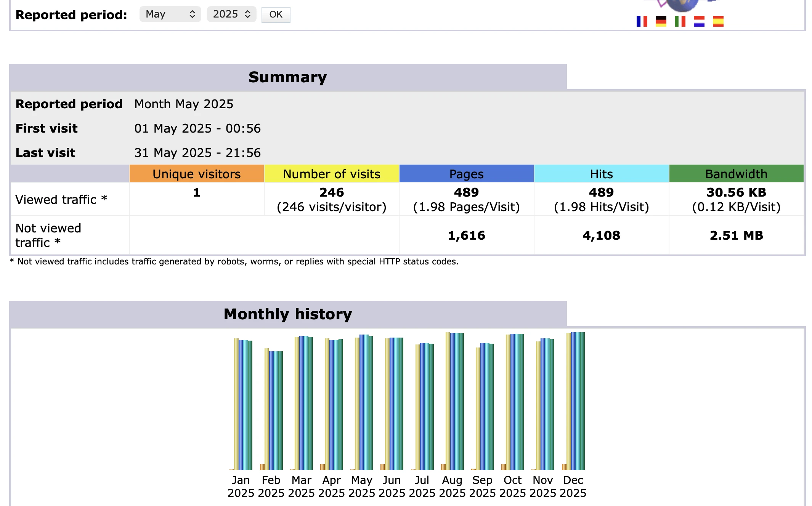Image resolution: width=812 pixels, height=506 pixels.
Task: Click the Aug 2025 month label
Action: coord(452,487)
